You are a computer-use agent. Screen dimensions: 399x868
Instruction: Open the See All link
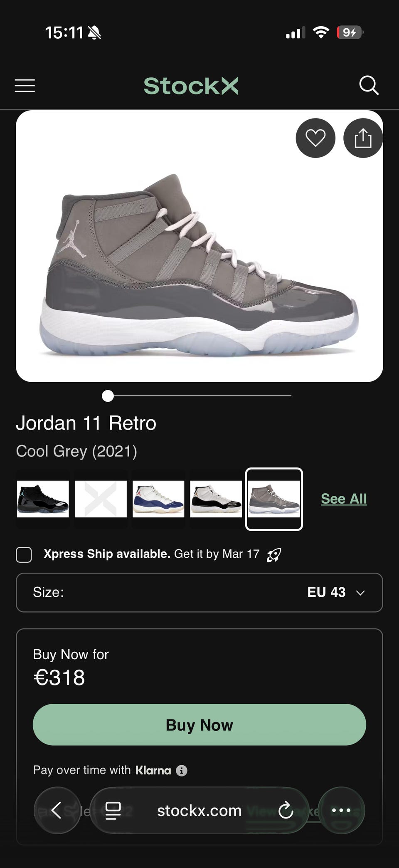[x=344, y=499]
